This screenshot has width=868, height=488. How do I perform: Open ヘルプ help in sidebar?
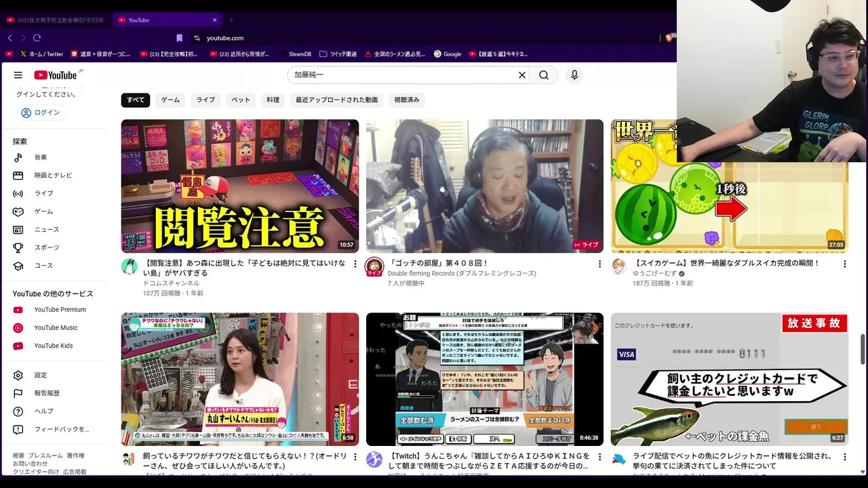[54, 411]
